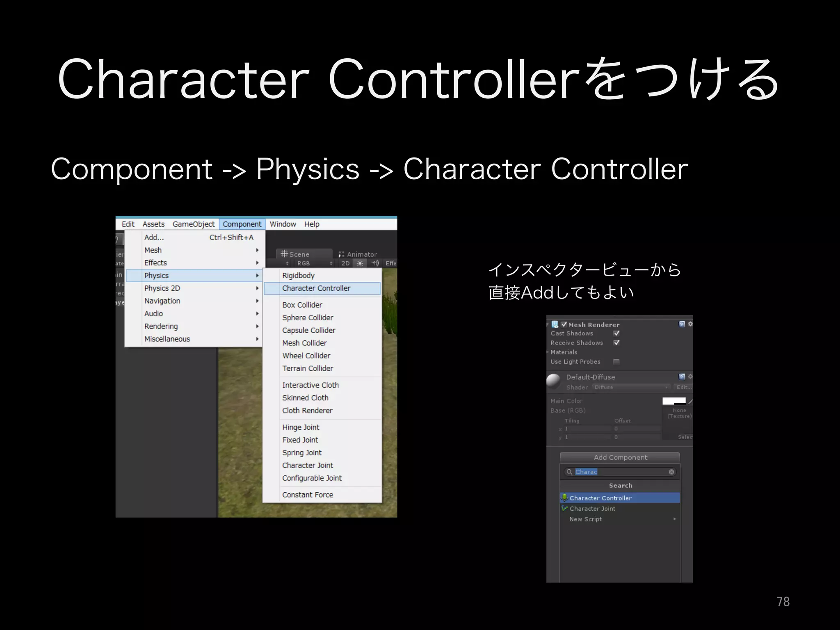Screen dimensions: 840x630
Task: Choose Rigidbody from Physics submenu
Action: pos(322,276)
